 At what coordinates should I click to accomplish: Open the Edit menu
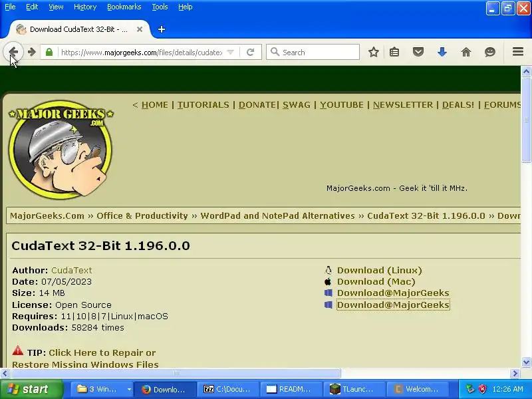(32, 7)
